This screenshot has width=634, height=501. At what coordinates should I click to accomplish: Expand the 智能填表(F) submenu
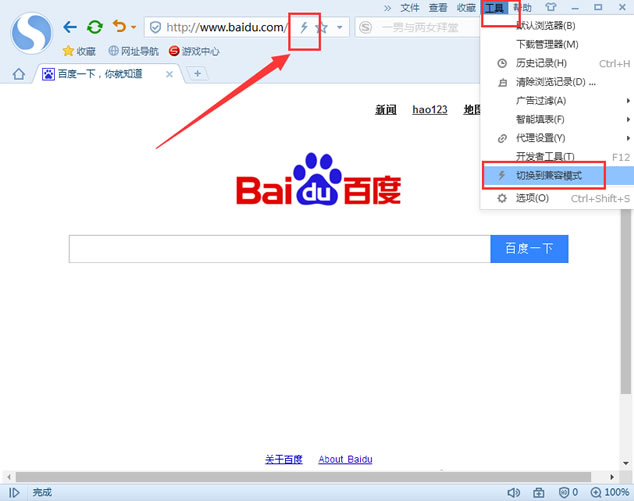[x=557, y=119]
